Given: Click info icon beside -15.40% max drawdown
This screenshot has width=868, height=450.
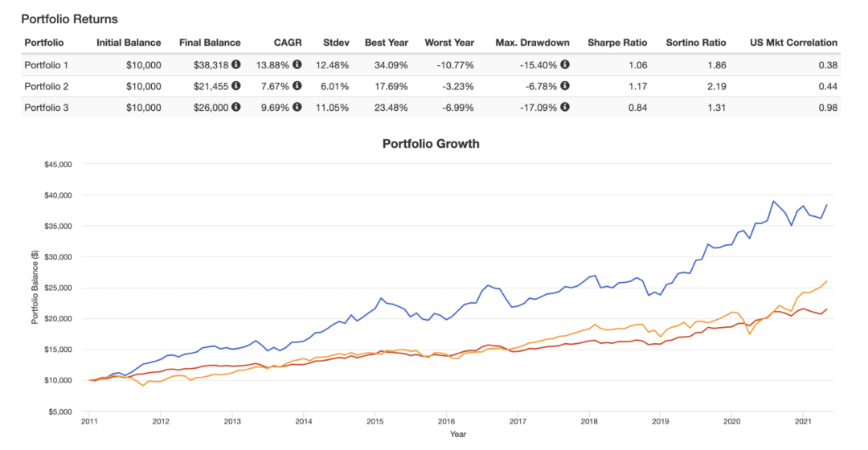Looking at the screenshot, I should 565,65.
